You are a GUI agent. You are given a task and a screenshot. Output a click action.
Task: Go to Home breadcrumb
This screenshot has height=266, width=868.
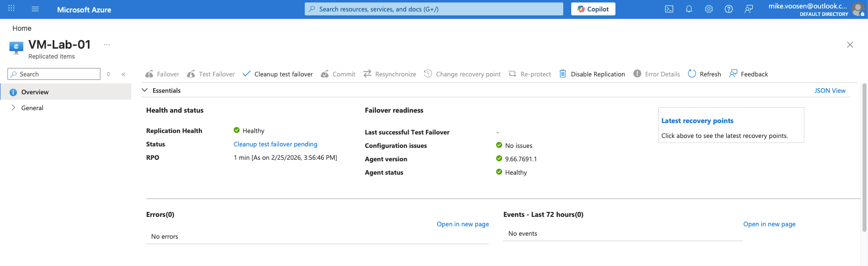[22, 28]
